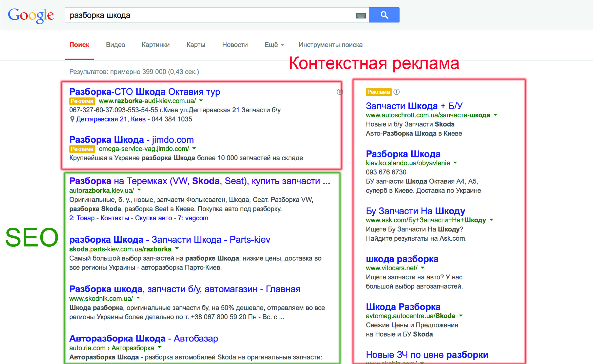
Task: Open ad link Разборка-СТО Шкода Октавия тур
Action: [145, 92]
